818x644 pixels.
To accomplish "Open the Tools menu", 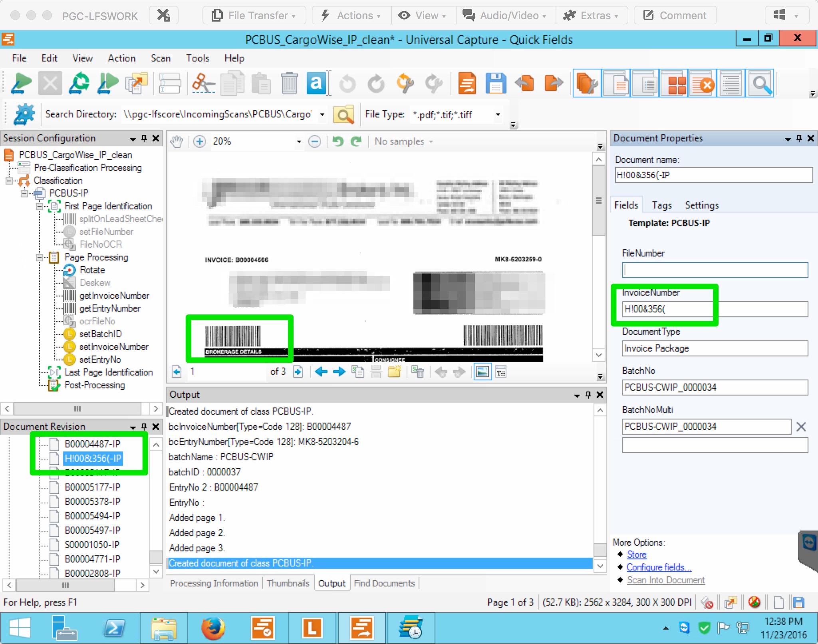I will [197, 58].
